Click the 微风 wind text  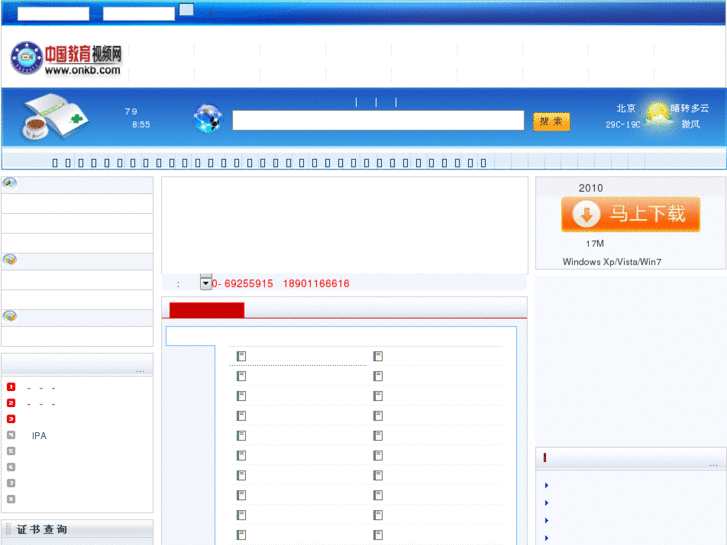click(690, 124)
